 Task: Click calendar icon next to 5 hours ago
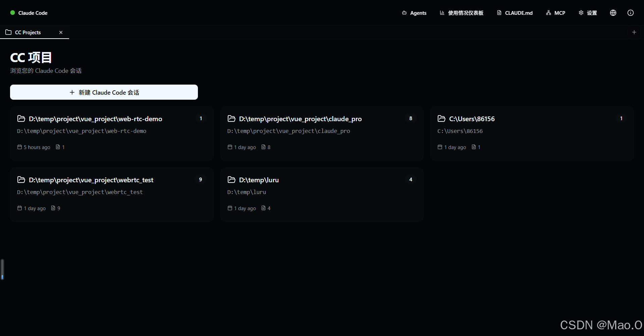pos(19,147)
